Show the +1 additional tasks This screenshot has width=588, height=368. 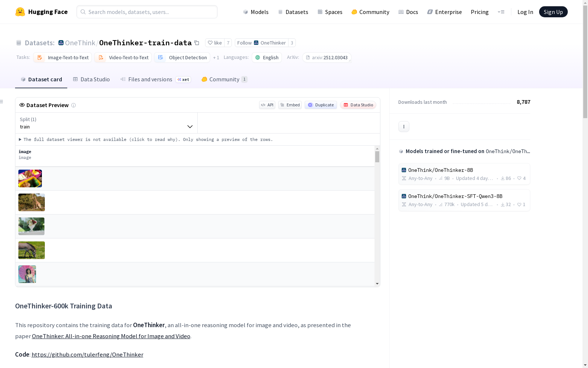click(x=216, y=57)
